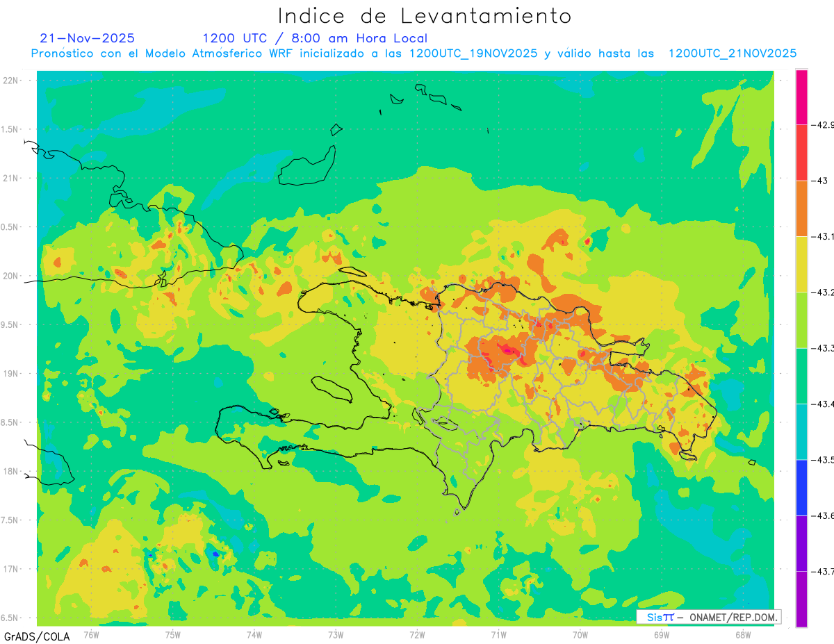Click the colorbar value "-43.4"

pos(824,404)
